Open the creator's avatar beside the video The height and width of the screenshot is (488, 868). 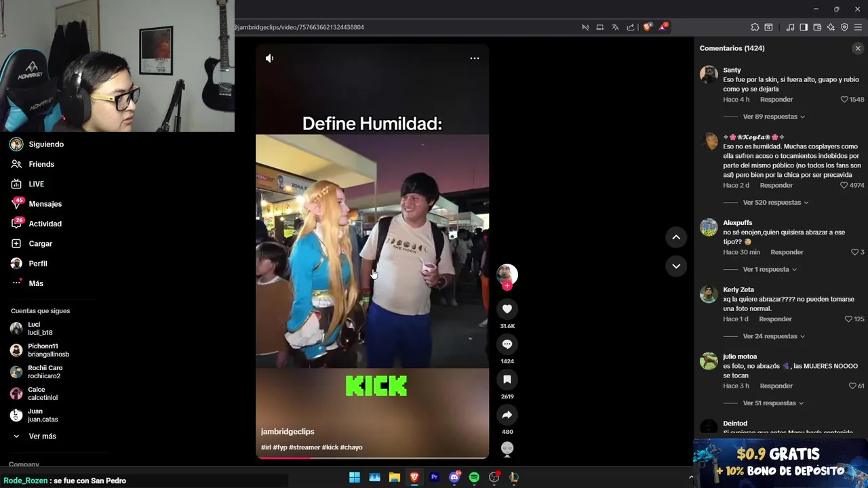[x=507, y=273]
